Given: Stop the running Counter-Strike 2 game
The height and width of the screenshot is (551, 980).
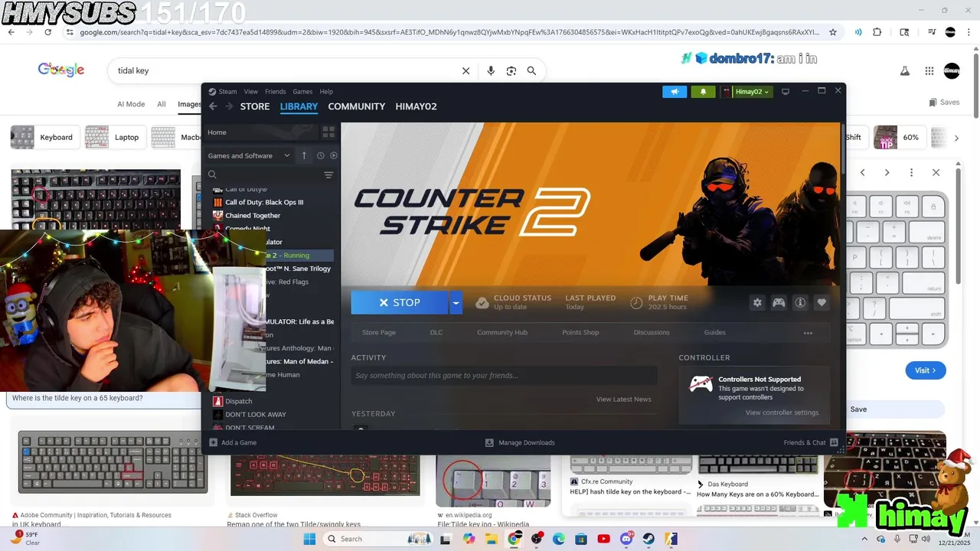Looking at the screenshot, I should click(x=400, y=303).
